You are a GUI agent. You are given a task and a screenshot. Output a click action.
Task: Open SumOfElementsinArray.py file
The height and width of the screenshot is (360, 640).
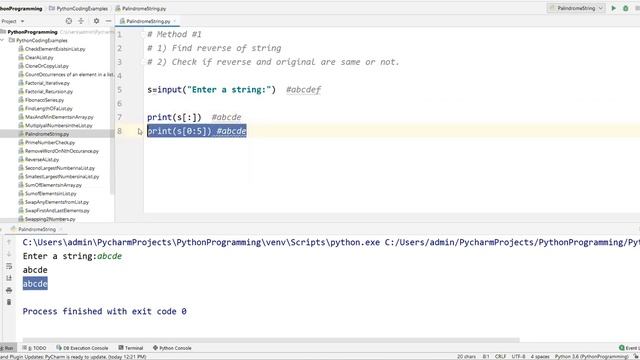click(x=53, y=185)
